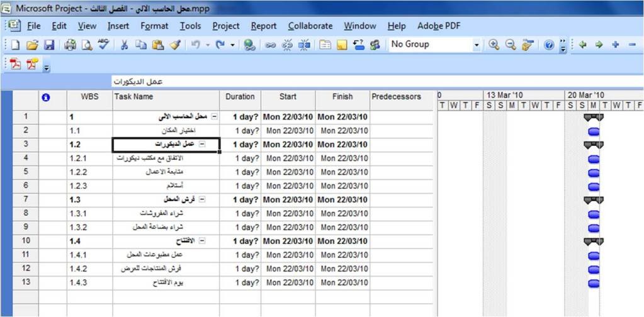Open the Project menu
644x317 pixels.
click(x=226, y=26)
